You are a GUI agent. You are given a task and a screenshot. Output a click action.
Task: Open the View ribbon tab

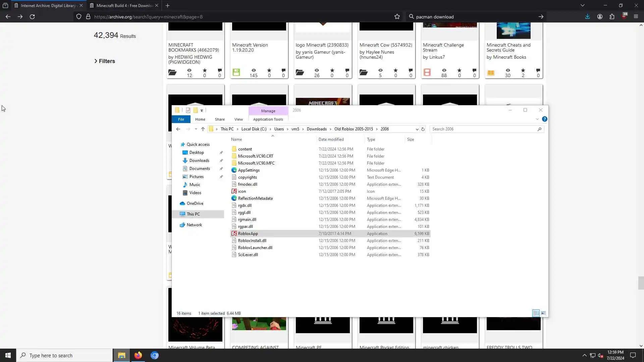238,119
